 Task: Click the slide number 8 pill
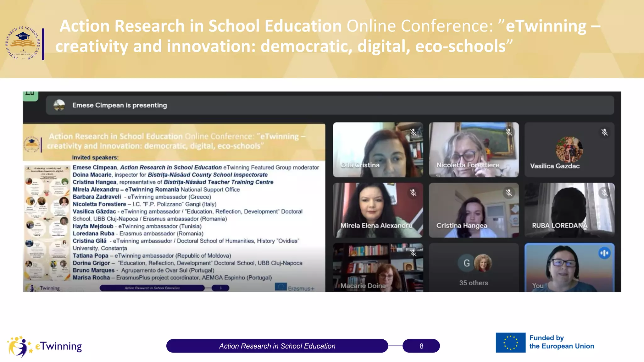tap(421, 346)
